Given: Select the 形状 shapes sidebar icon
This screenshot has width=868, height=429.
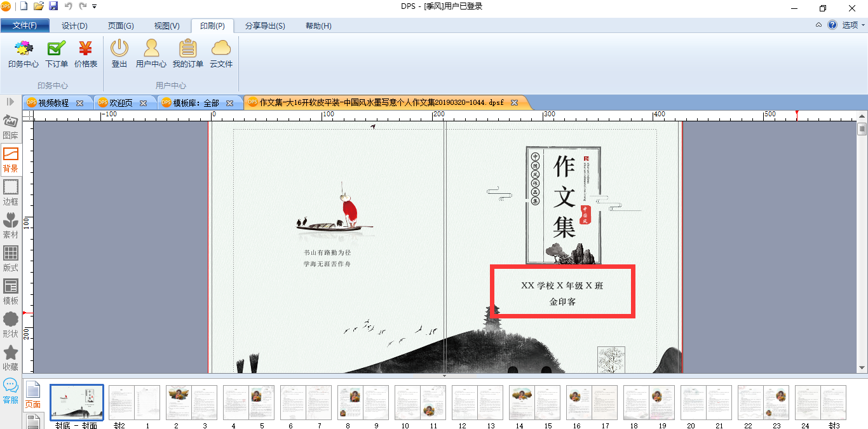Looking at the screenshot, I should 11,325.
